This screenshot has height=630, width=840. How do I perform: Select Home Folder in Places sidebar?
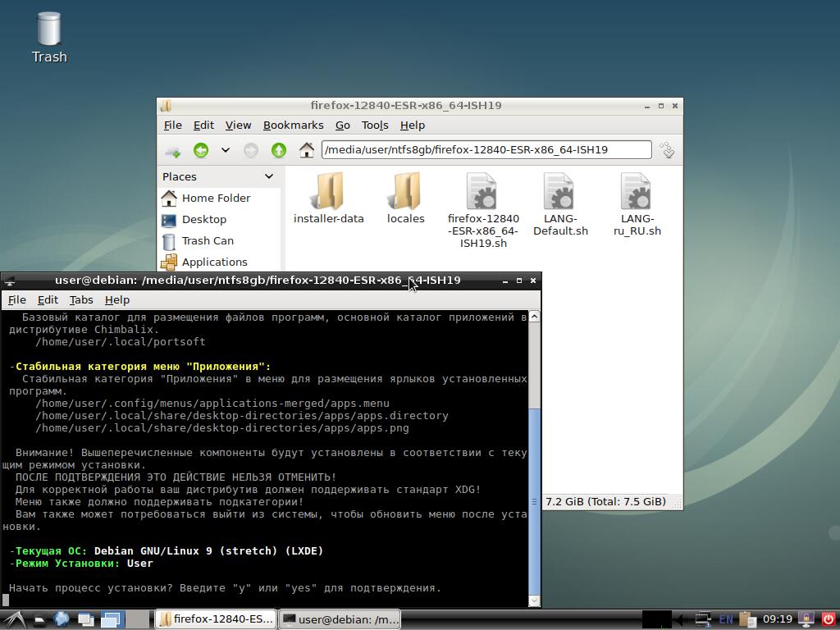215,198
